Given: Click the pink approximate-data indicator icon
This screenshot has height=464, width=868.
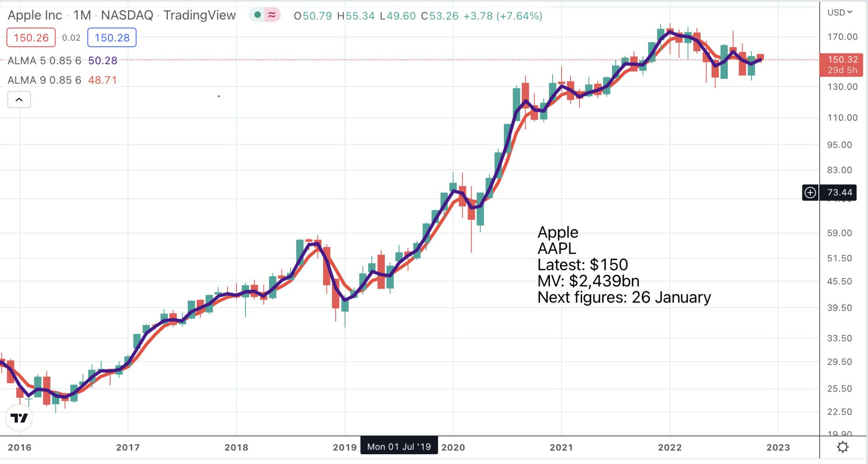Looking at the screenshot, I should 272,15.
